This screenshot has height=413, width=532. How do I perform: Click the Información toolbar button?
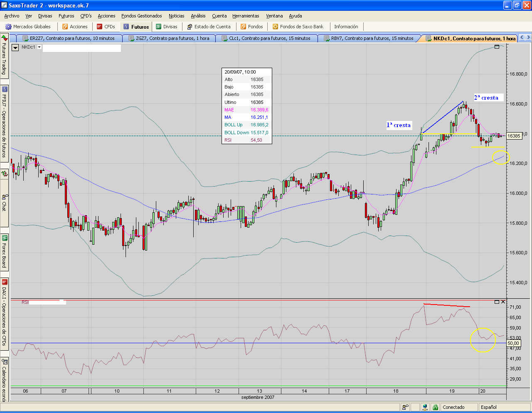click(346, 27)
